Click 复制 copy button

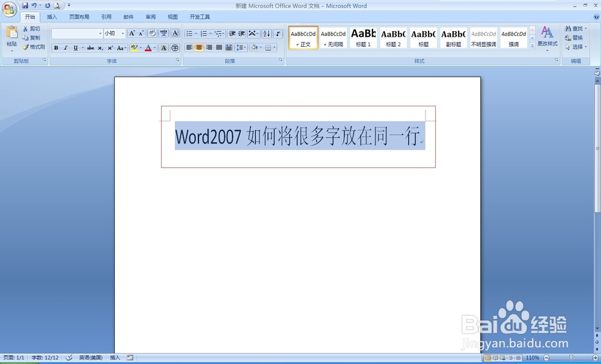point(31,38)
